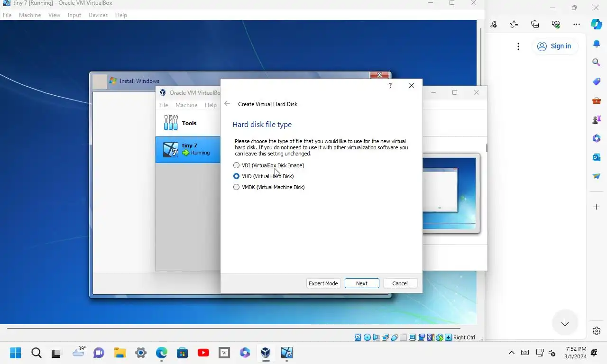Viewport: 607px width, 364px height.
Task: Open the Input menu
Action: 74,15
